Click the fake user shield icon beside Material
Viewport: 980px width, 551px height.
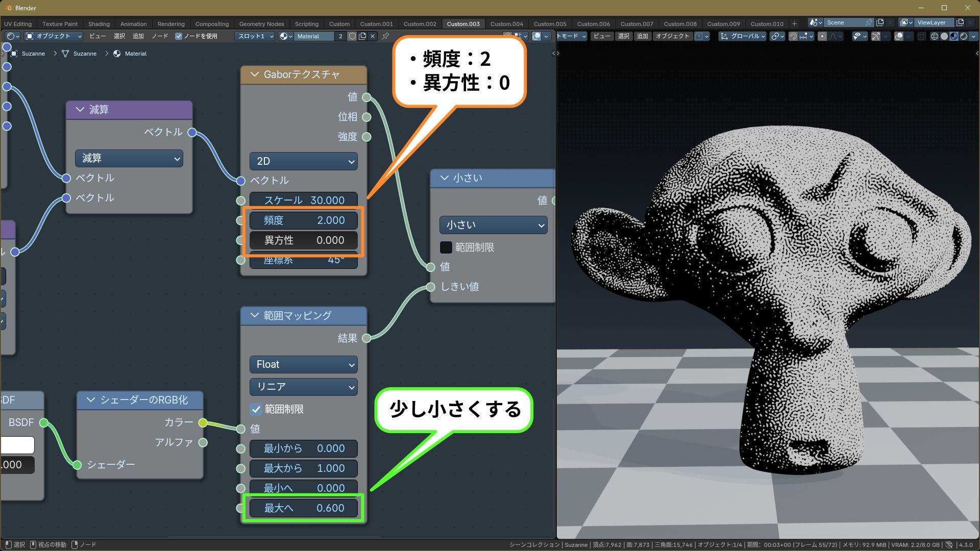click(x=352, y=36)
